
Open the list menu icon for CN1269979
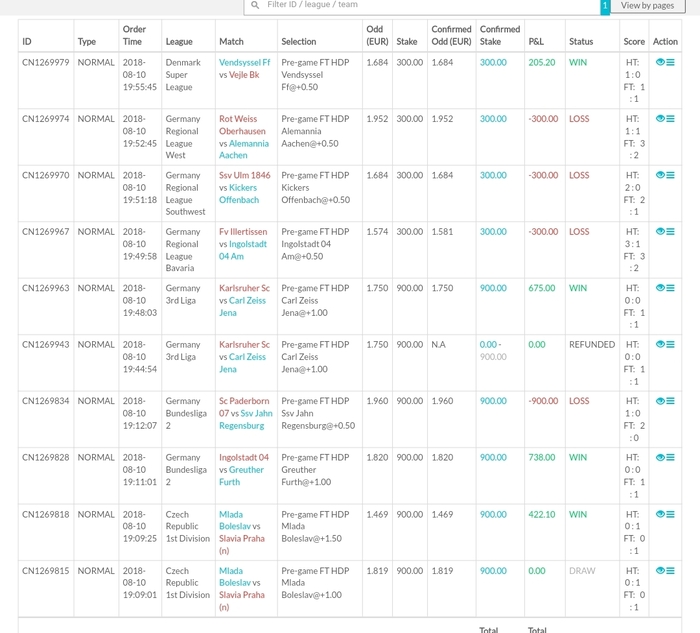[x=670, y=62]
